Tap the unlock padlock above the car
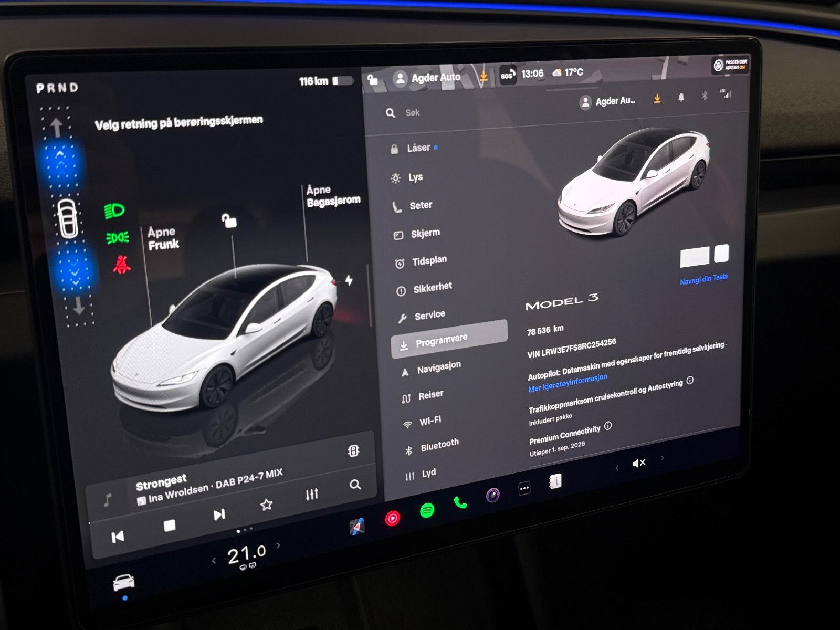The width and height of the screenshot is (840, 630). point(229,220)
